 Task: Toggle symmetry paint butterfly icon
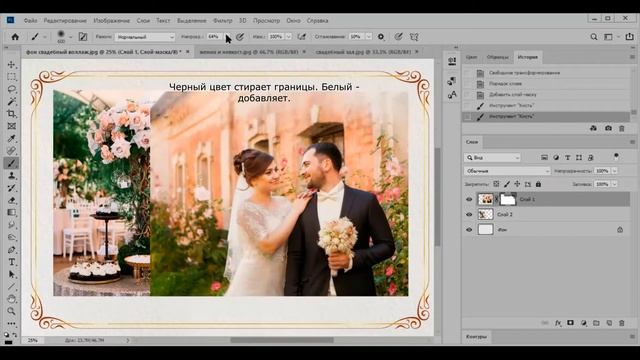tap(414, 37)
